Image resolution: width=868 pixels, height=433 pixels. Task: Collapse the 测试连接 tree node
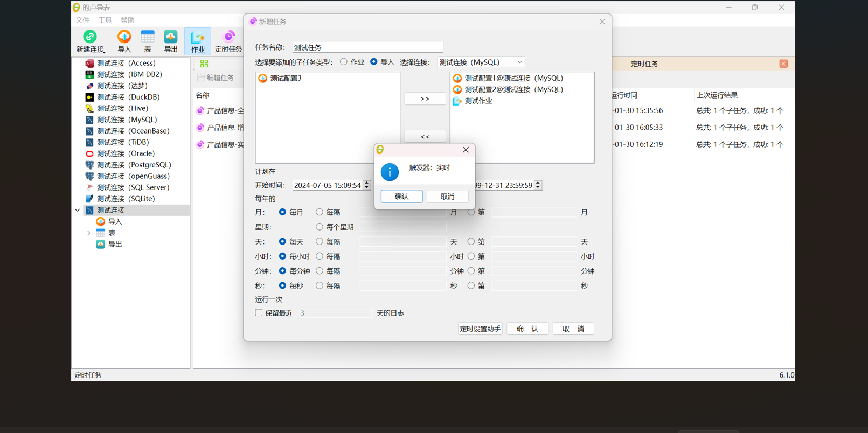click(78, 210)
